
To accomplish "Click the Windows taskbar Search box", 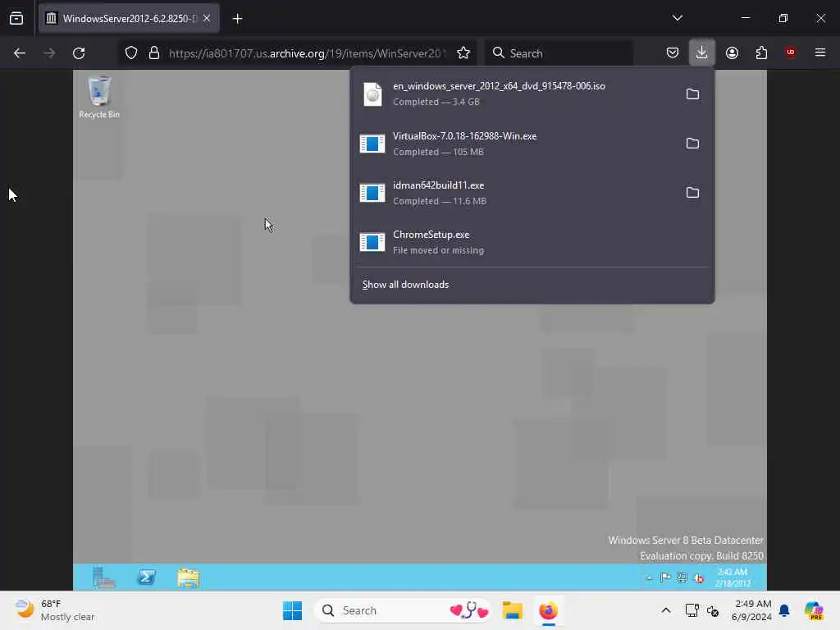I will [403, 610].
